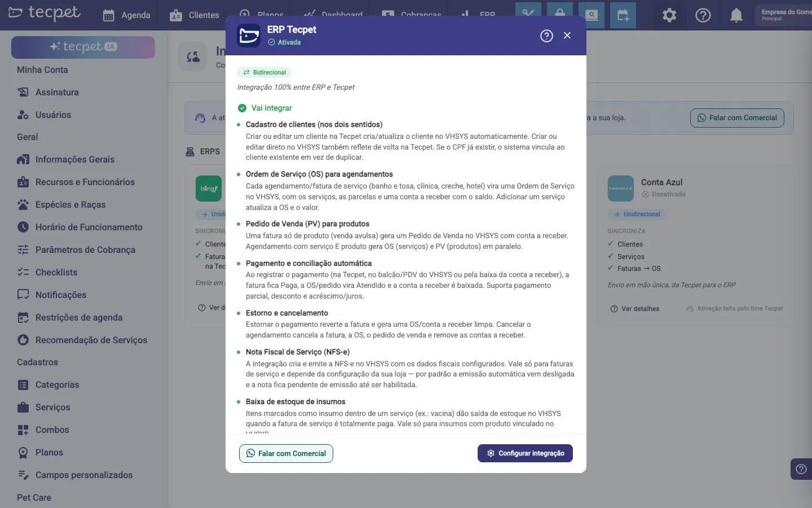This screenshot has height=508, width=812.
Task: Click the calendar-plus quick action icon
Action: tap(623, 15)
